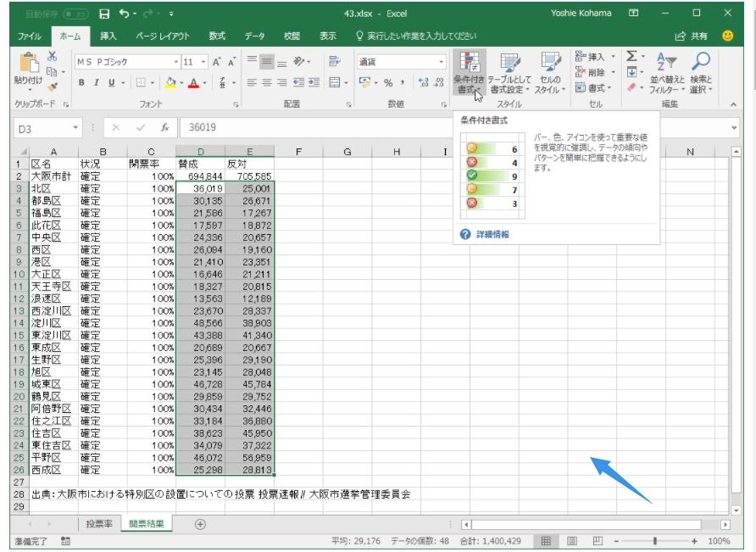Click the Fill down-arrow icon in editing group
This screenshot has width=756, height=552.
click(x=631, y=72)
